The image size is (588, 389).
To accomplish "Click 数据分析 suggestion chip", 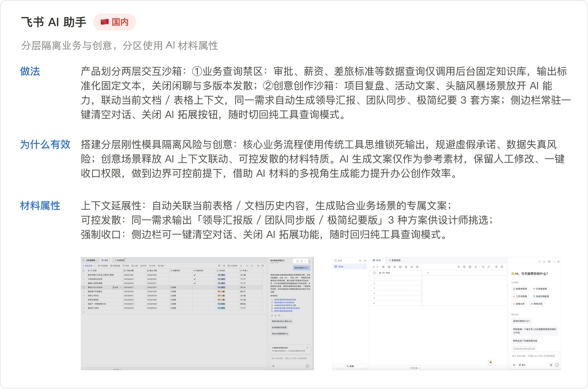I will pyautogui.click(x=519, y=304).
